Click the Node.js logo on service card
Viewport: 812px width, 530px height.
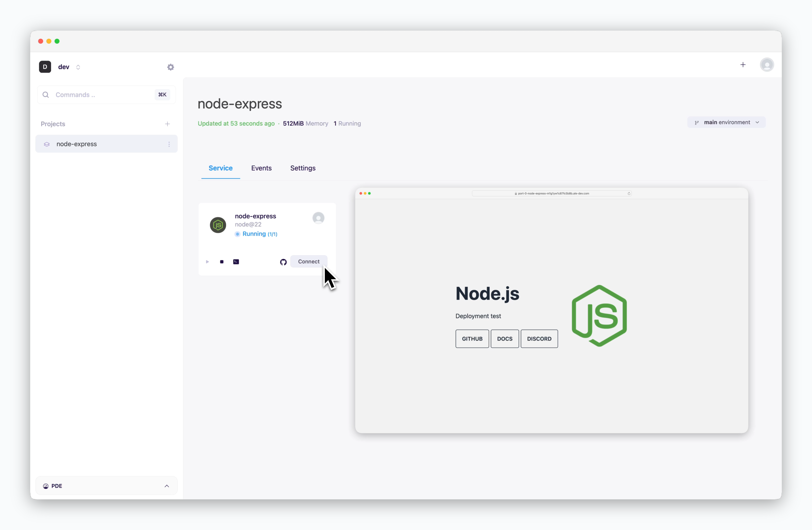point(218,225)
